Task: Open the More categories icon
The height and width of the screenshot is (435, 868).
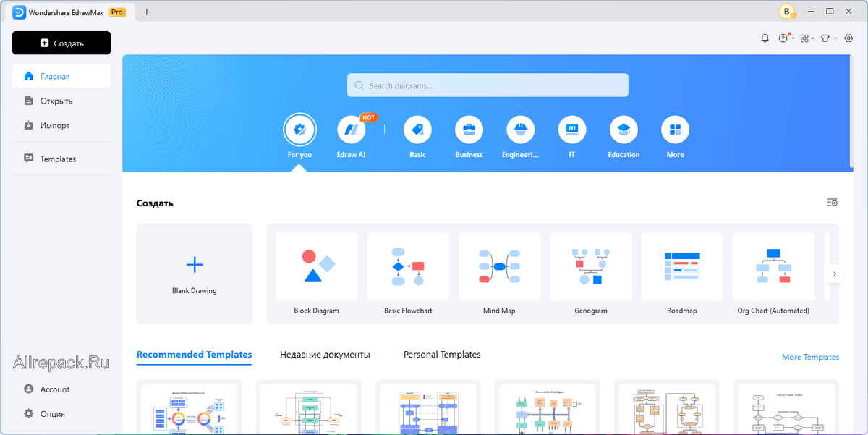Action: [x=676, y=130]
